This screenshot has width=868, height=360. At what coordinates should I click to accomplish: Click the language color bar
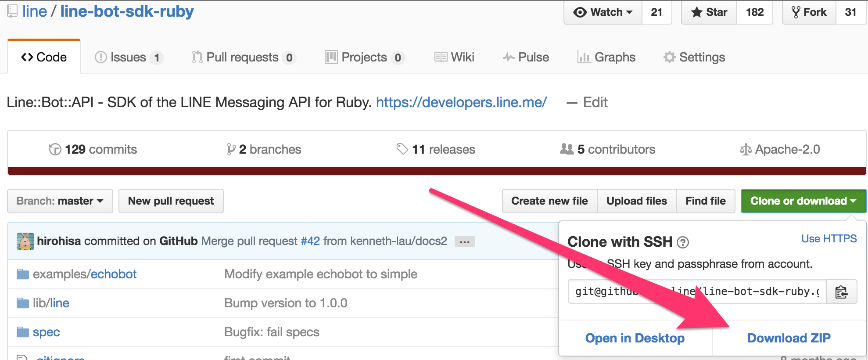[x=437, y=171]
